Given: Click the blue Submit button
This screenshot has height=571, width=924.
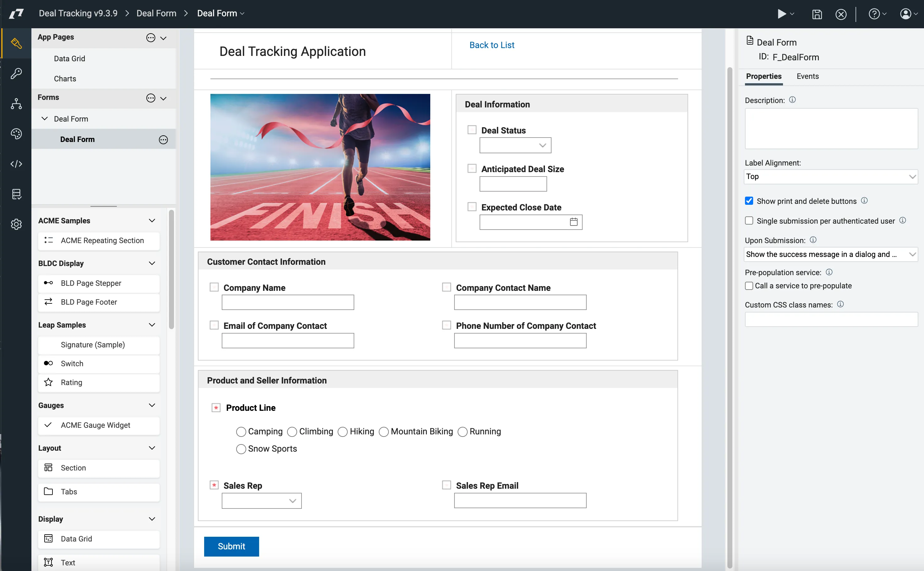Looking at the screenshot, I should point(231,546).
